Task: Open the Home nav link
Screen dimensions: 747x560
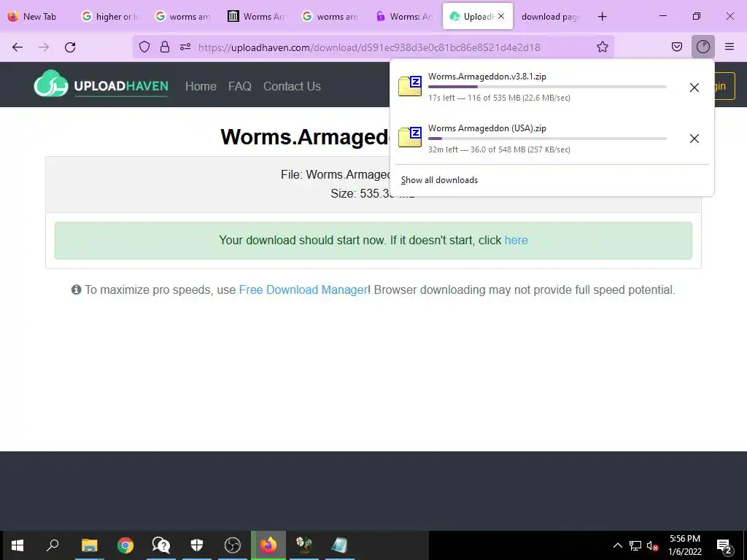Action: pos(201,86)
